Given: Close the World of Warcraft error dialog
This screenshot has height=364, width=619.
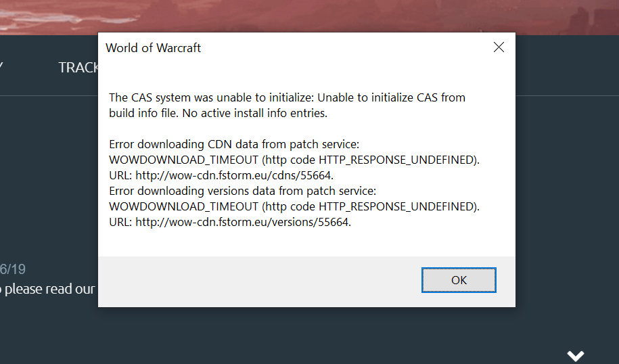Looking at the screenshot, I should (499, 47).
